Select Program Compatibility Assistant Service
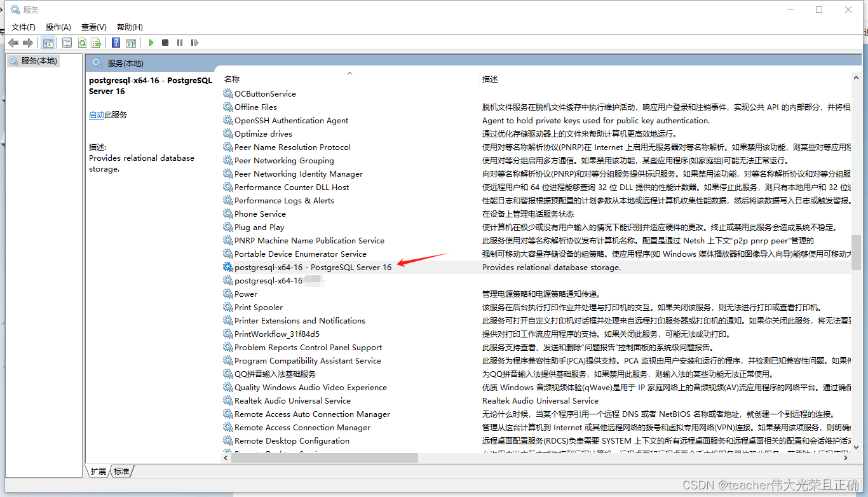868x497 pixels. [x=308, y=360]
